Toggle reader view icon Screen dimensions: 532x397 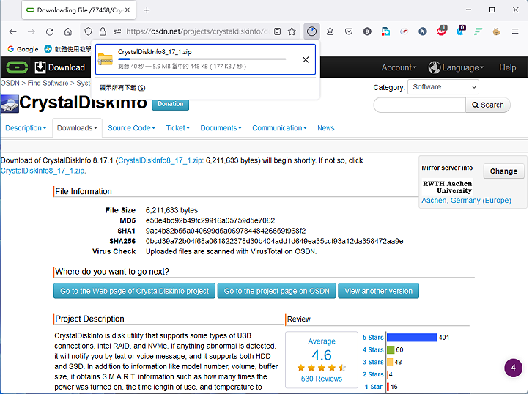click(x=277, y=31)
